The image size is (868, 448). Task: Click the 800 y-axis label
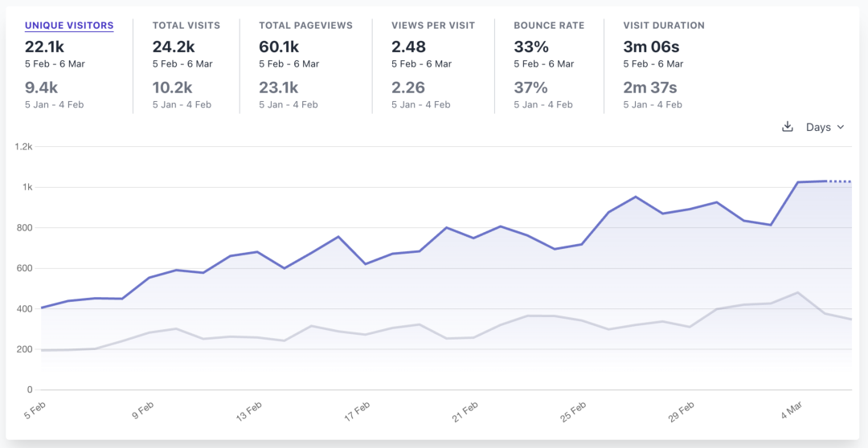(26, 228)
